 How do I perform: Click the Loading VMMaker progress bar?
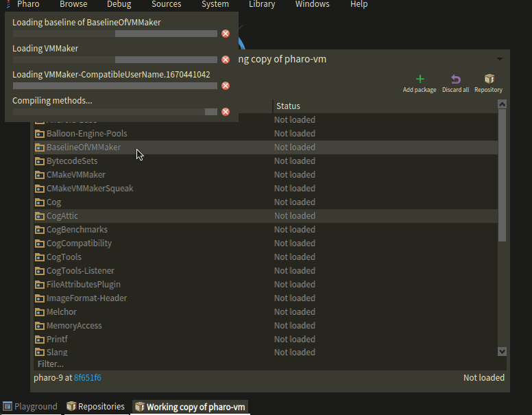pyautogui.click(x=115, y=60)
